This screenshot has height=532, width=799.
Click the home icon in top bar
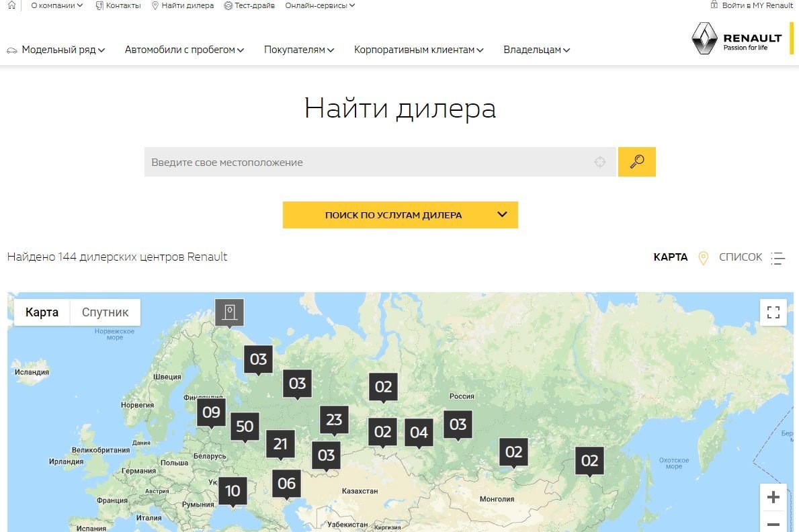click(x=11, y=5)
